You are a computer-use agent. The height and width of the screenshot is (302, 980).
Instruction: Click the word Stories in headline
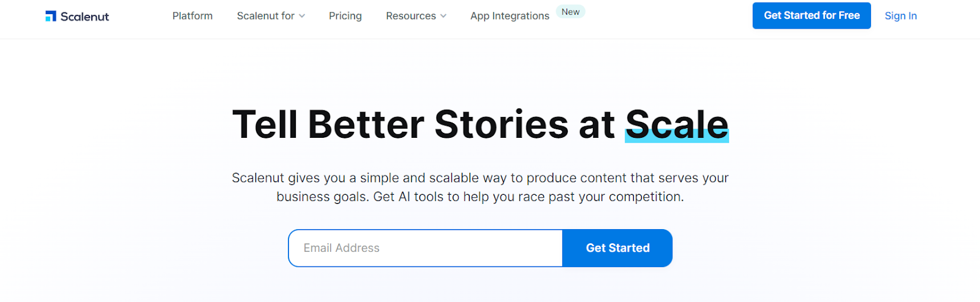[502, 124]
